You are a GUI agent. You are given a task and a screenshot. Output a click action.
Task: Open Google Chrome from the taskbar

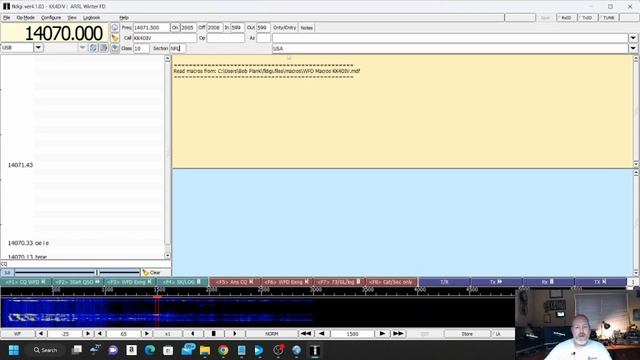tap(223, 350)
